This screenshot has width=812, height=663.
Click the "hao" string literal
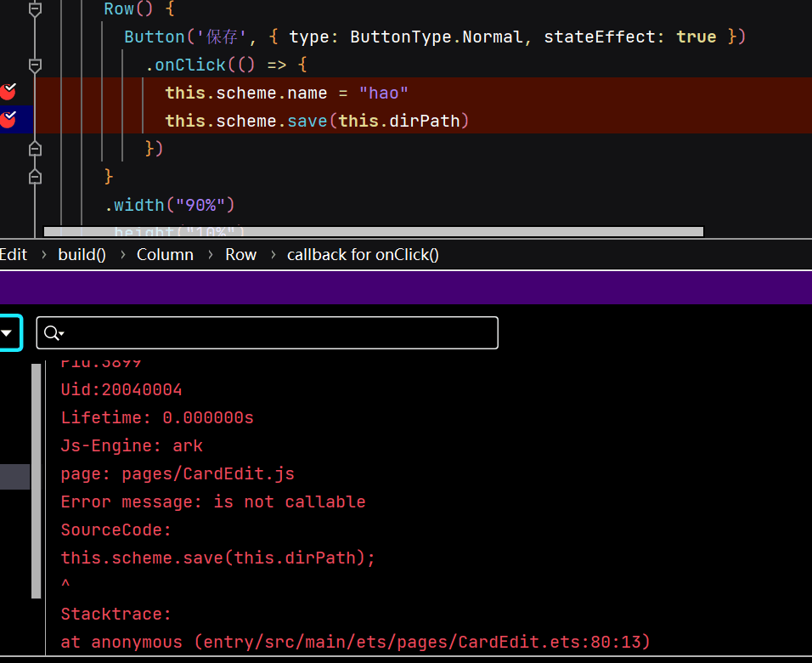coord(384,93)
